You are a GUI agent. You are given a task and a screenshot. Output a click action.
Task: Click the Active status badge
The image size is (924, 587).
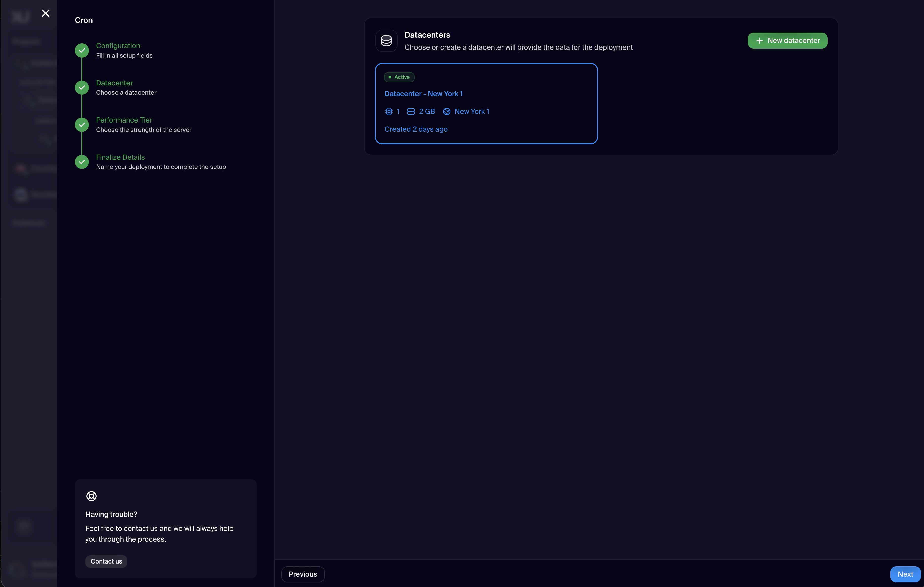399,77
